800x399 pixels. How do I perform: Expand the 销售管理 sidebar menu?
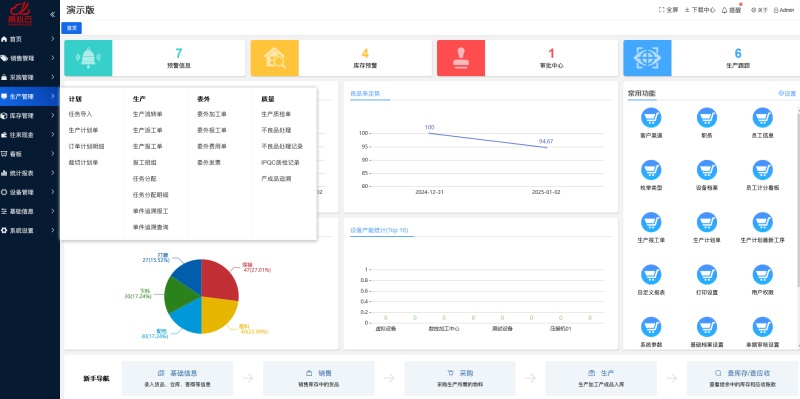click(x=30, y=58)
